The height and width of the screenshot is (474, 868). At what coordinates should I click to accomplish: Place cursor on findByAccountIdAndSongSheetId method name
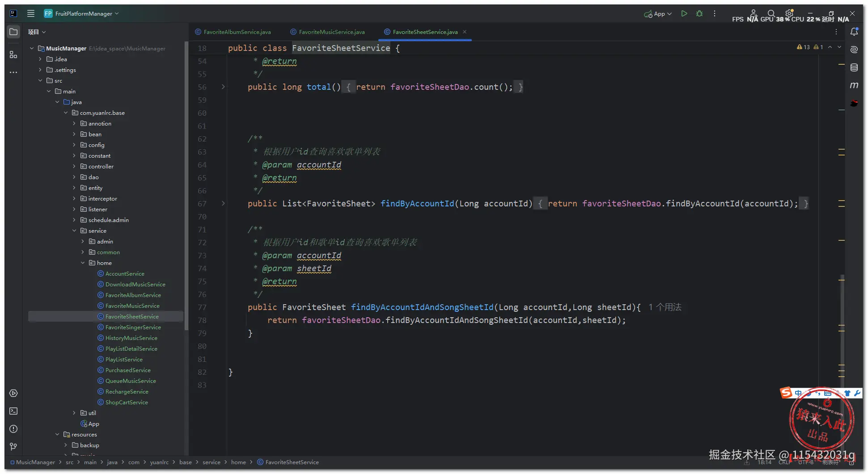click(x=422, y=307)
